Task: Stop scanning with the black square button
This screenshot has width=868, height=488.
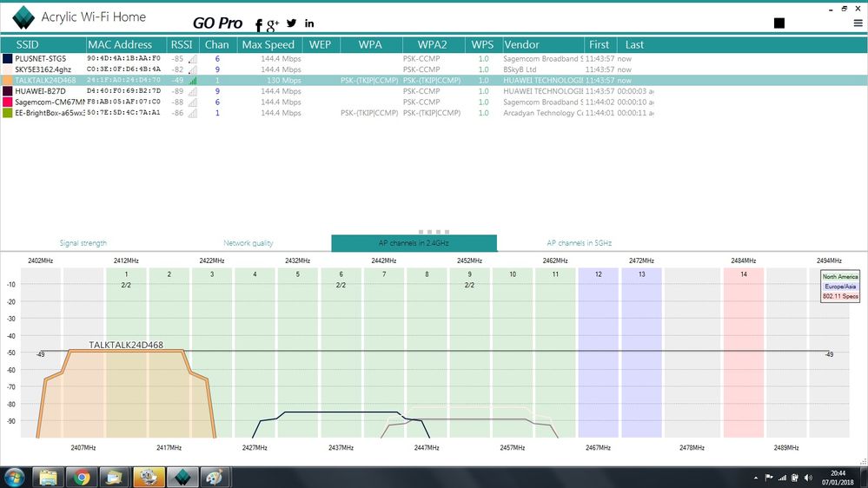Action: 779,23
